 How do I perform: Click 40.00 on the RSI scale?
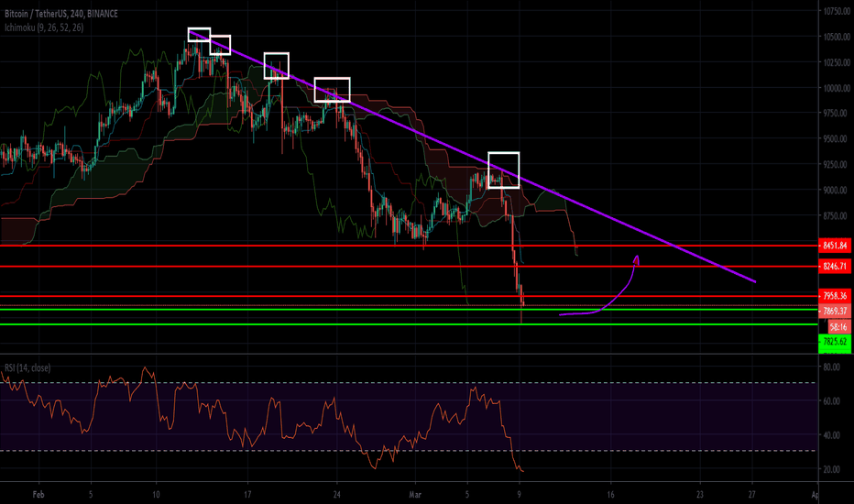[x=831, y=435]
